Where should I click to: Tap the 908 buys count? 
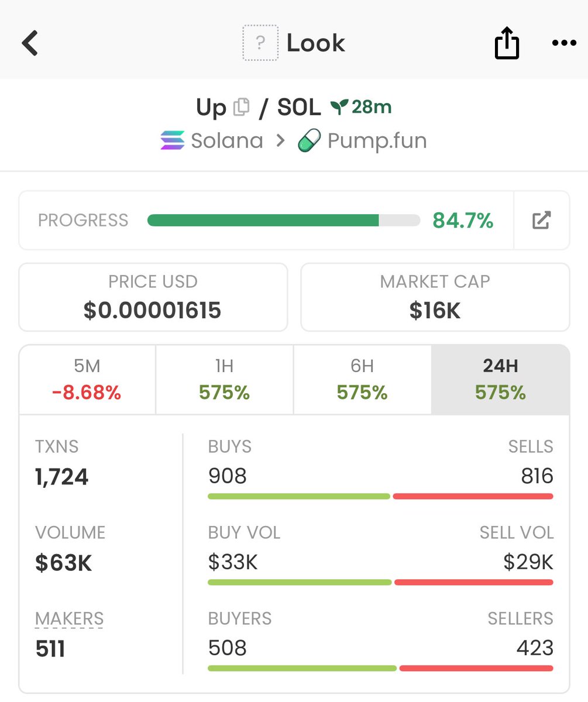(227, 476)
